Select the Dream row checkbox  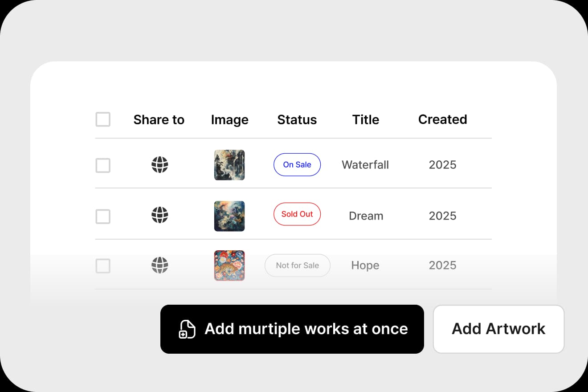[x=103, y=216]
